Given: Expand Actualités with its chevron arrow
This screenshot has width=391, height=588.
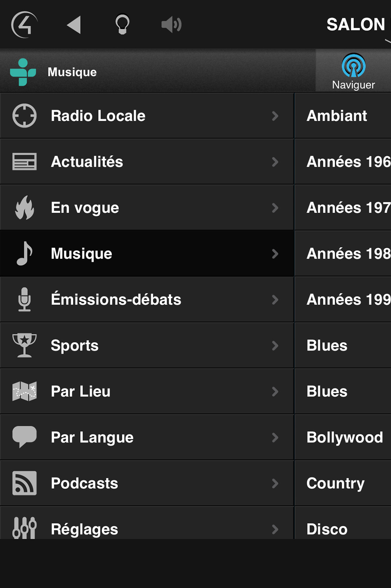Looking at the screenshot, I should 275,162.
